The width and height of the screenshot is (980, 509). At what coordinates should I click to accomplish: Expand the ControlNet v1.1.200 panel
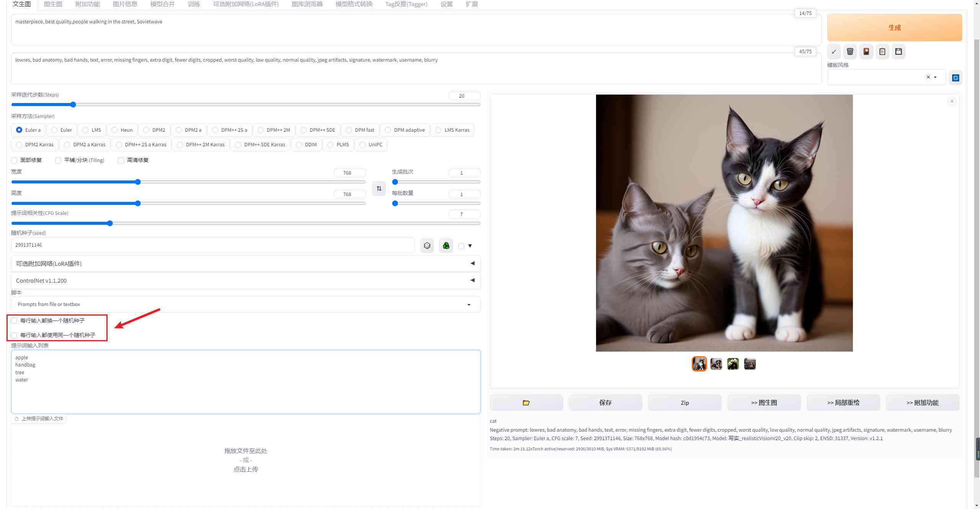click(x=473, y=280)
